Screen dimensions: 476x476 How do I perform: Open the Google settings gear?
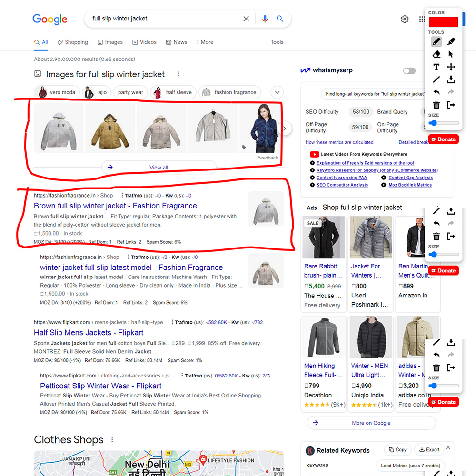(x=404, y=19)
